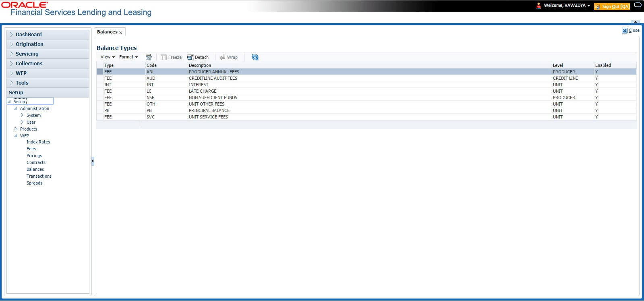644x301 pixels.
Task: Open the Balances link in the tree
Action: point(35,169)
